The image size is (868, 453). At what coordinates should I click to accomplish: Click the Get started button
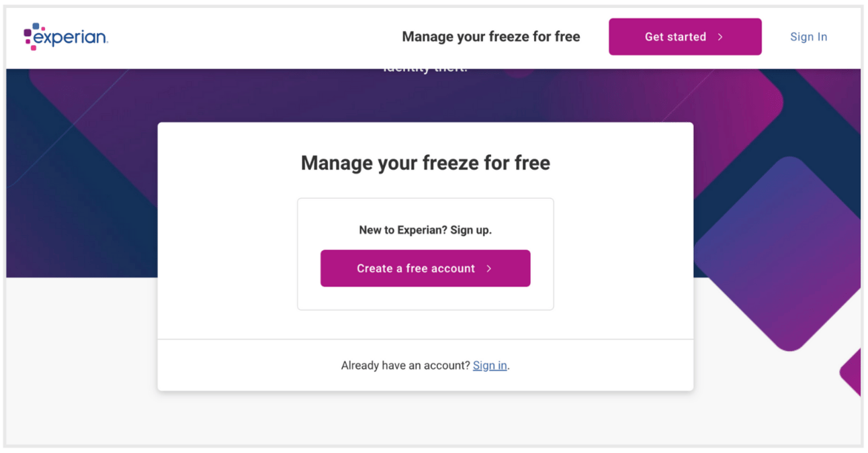(685, 37)
